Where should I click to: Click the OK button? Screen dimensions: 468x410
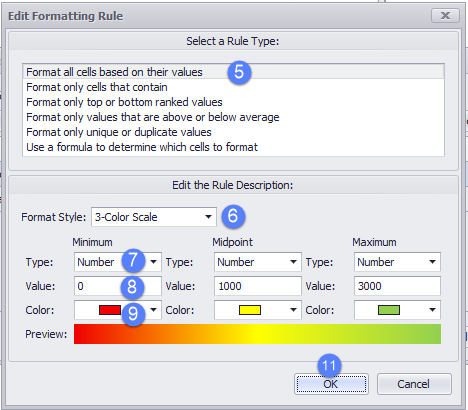coord(331,384)
